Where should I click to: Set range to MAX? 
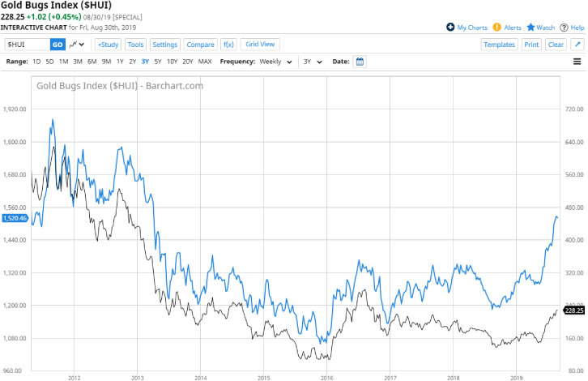click(205, 62)
